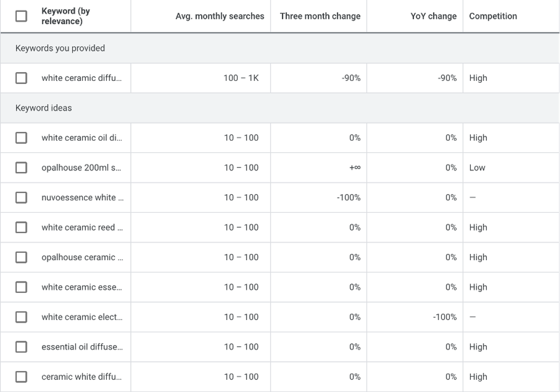560x392 pixels.
Task: Click the 'nuvoessence white ...' keyword text
Action: coord(82,197)
